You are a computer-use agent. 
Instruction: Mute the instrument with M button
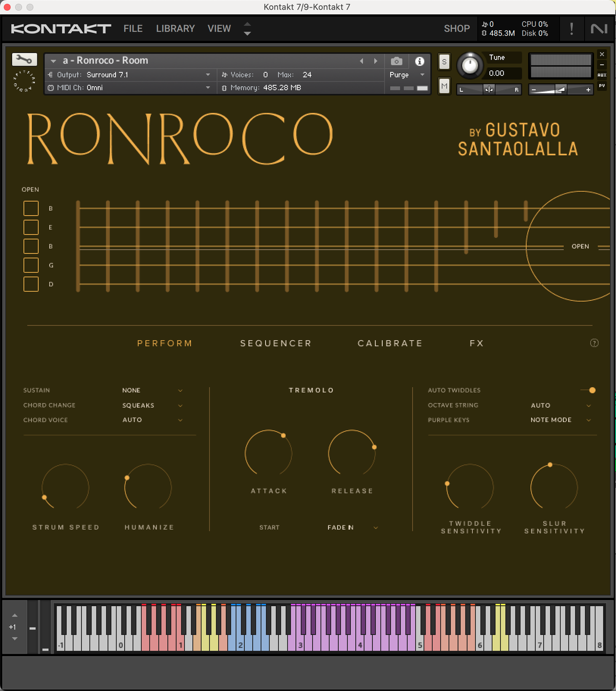point(444,86)
